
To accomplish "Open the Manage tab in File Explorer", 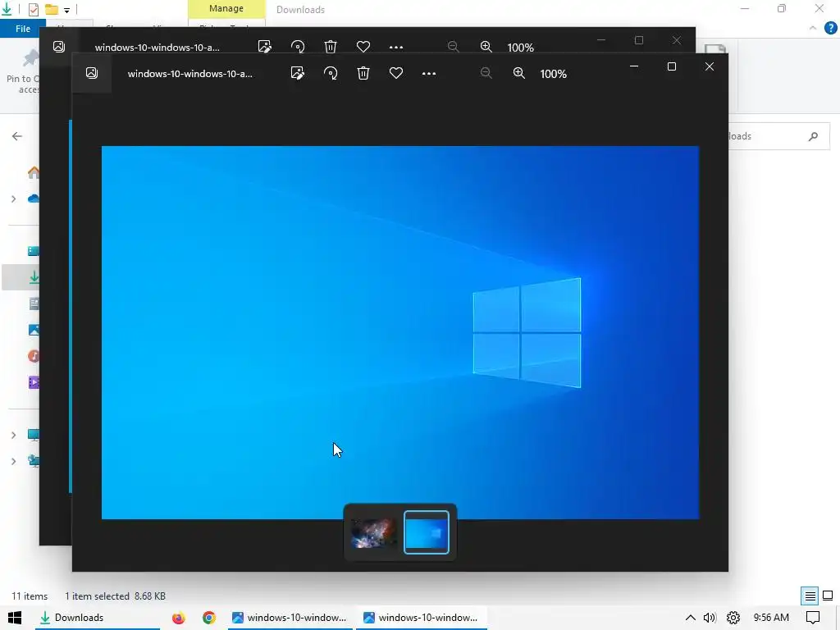I will click(x=226, y=8).
